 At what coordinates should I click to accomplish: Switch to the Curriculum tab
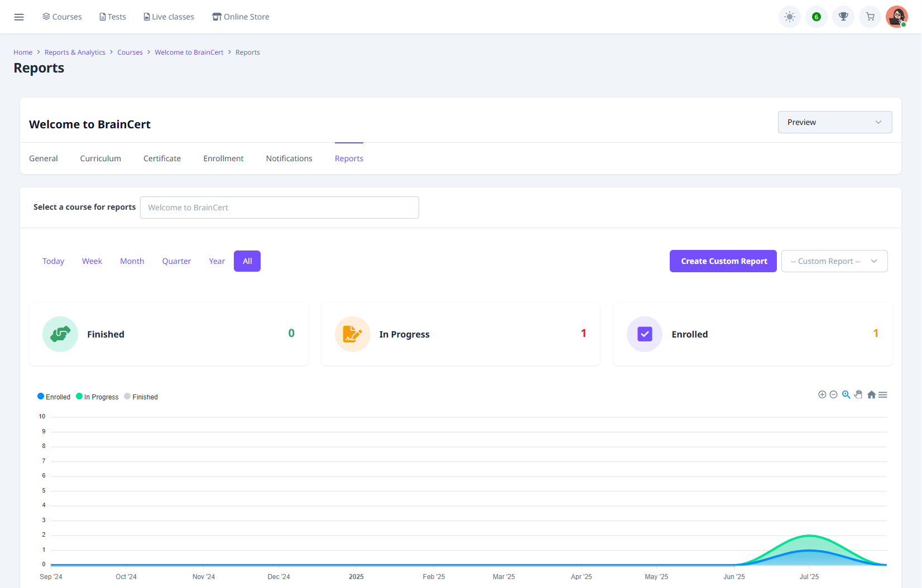pyautogui.click(x=100, y=158)
